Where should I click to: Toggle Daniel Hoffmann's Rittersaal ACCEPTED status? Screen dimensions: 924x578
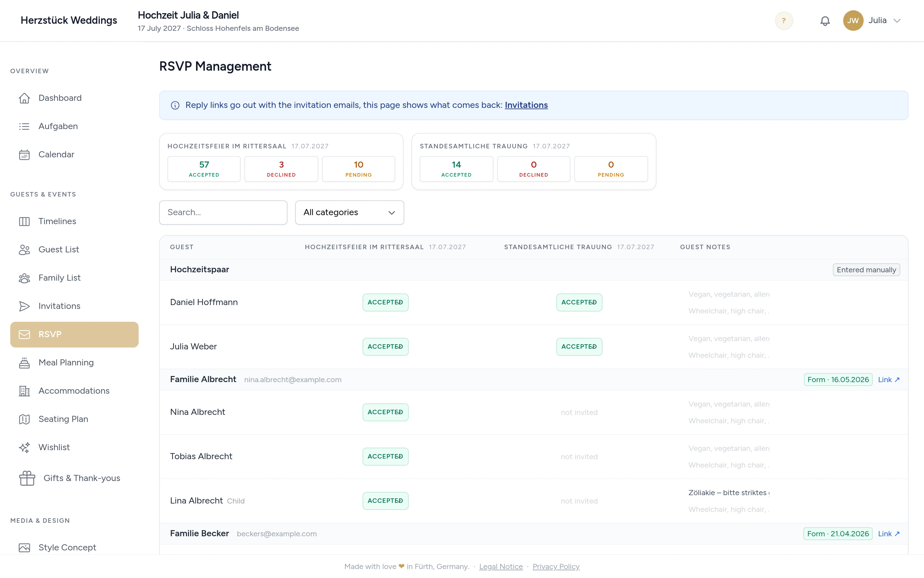(x=385, y=302)
